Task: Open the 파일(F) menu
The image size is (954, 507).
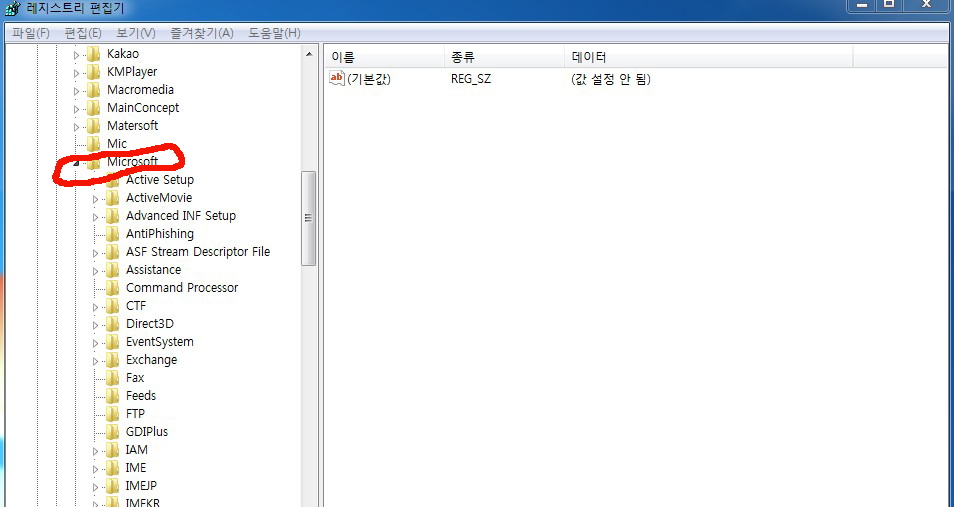Action: [x=30, y=33]
